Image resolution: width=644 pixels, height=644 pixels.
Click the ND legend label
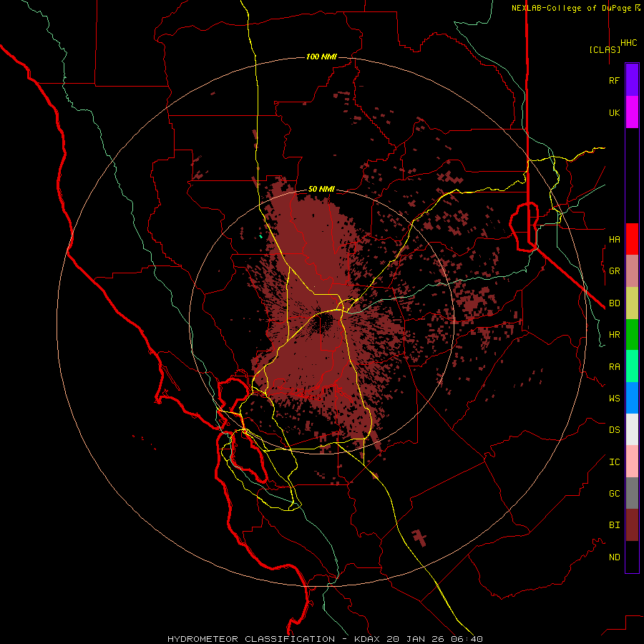tap(614, 557)
